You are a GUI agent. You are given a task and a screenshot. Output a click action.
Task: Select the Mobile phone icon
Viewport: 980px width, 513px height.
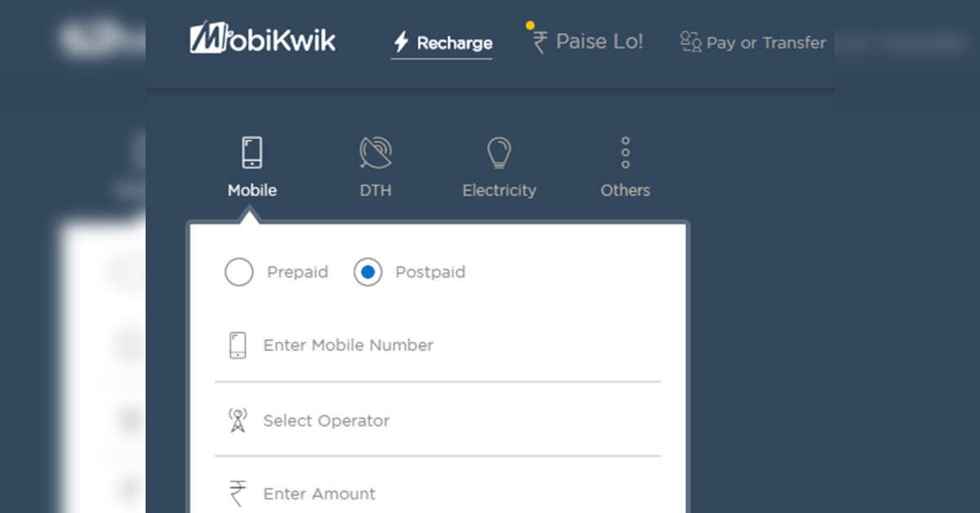tap(252, 153)
